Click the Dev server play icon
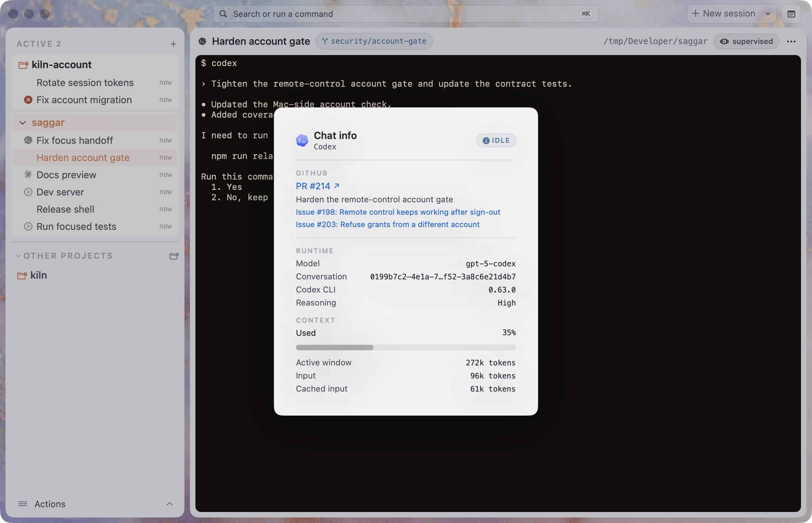The image size is (812, 523). pos(28,192)
